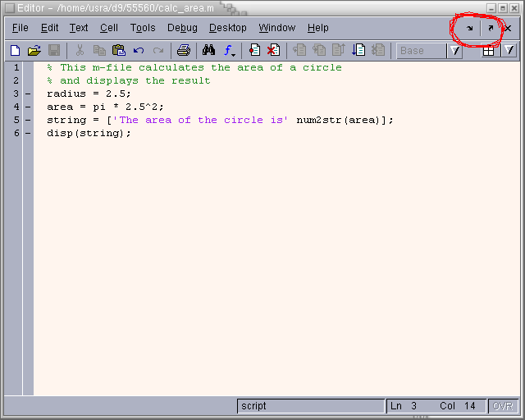Cut selection with the scissors icon
The width and height of the screenshot is (525, 420).
(x=80, y=51)
